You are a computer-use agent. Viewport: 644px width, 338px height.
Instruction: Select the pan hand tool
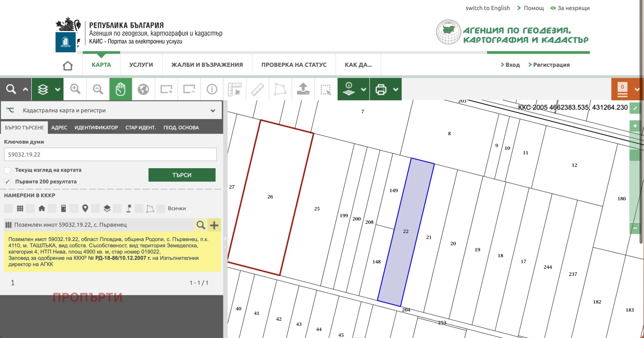point(120,89)
